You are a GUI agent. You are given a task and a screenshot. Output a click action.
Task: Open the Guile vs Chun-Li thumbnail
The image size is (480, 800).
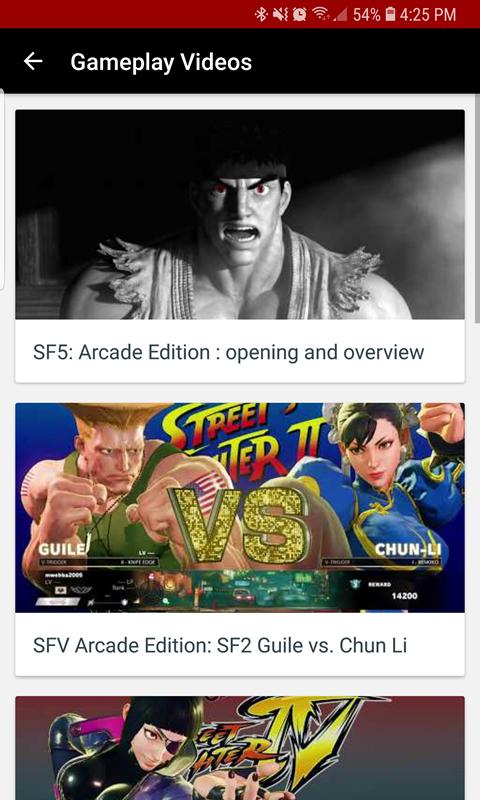tap(240, 508)
